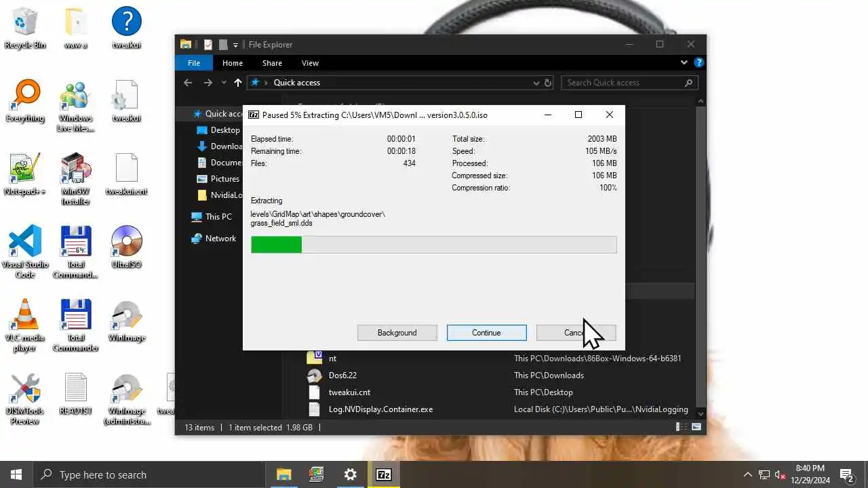This screenshot has height=488, width=868.
Task: Select the Total Commander desktop icon
Action: point(76,325)
